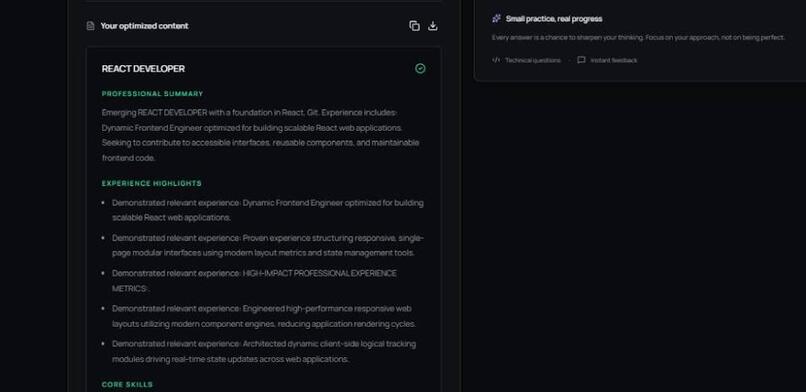Download the optimized content file

pos(433,26)
